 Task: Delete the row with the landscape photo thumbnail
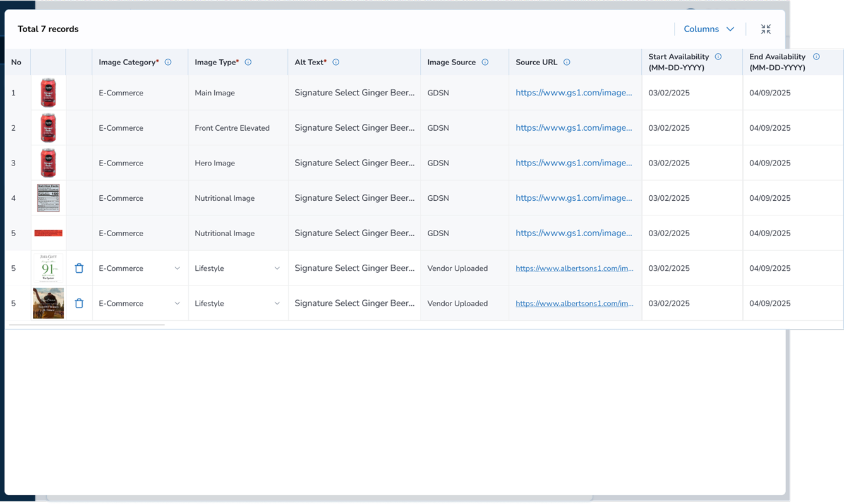point(79,303)
